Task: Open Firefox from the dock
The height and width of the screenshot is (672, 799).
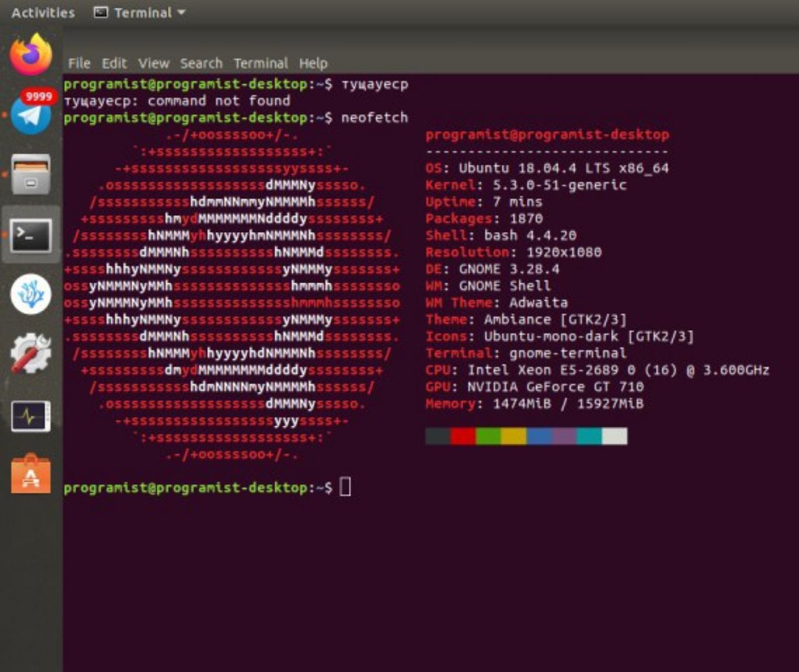Action: click(31, 54)
